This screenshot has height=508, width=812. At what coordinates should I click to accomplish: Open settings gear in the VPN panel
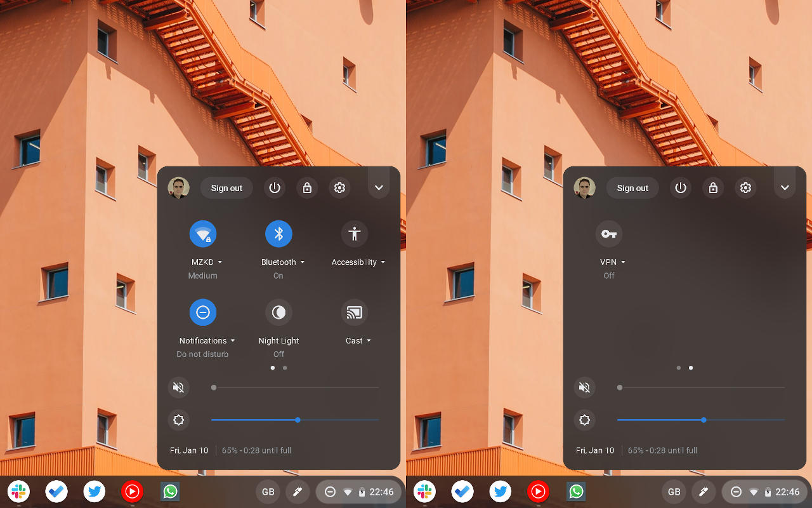[x=746, y=188]
